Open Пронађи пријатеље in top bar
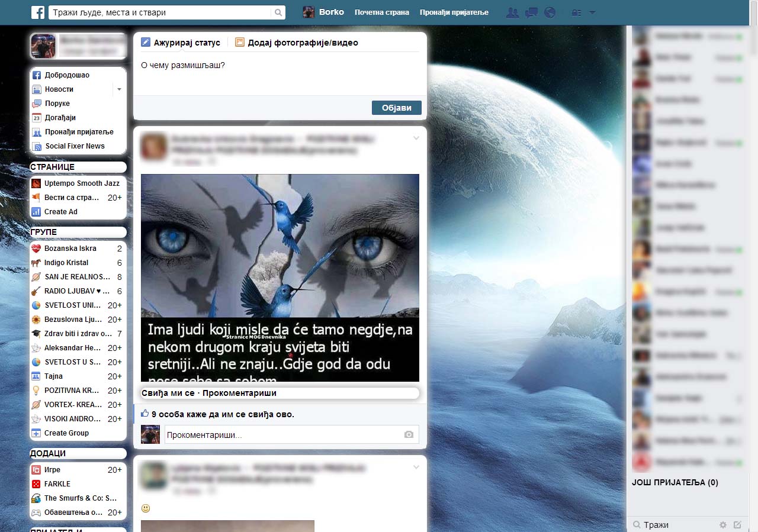The height and width of the screenshot is (532, 758). coord(454,12)
